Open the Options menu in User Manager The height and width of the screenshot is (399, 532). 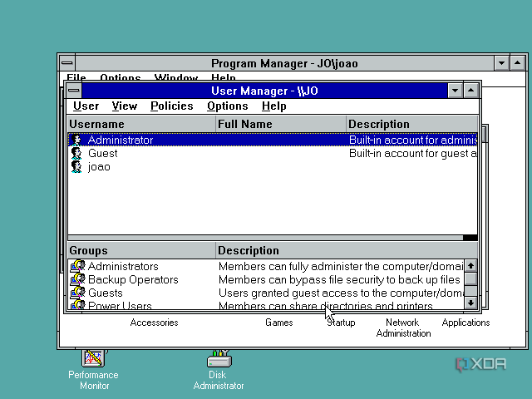(x=227, y=106)
